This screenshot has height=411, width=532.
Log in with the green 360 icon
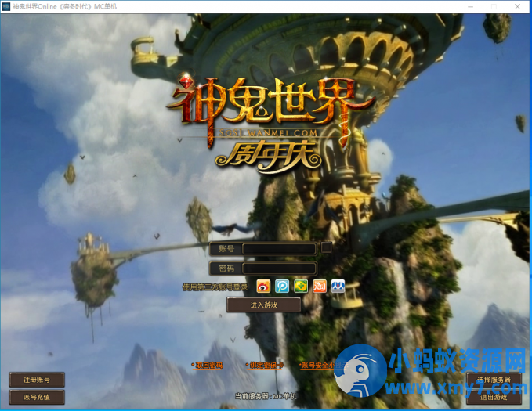(301, 287)
